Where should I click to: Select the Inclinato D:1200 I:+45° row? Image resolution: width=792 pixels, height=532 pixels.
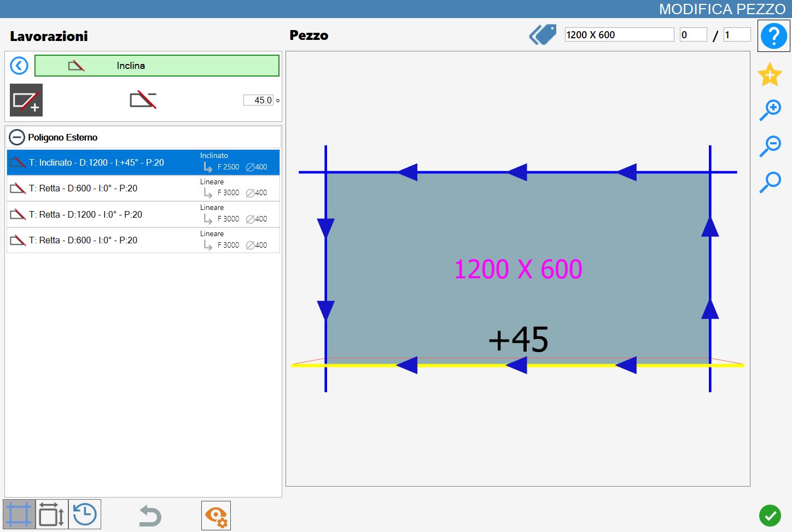pos(143,162)
